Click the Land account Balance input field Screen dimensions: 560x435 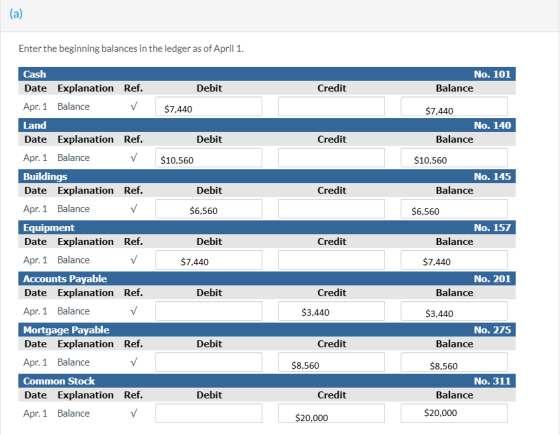tap(454, 158)
